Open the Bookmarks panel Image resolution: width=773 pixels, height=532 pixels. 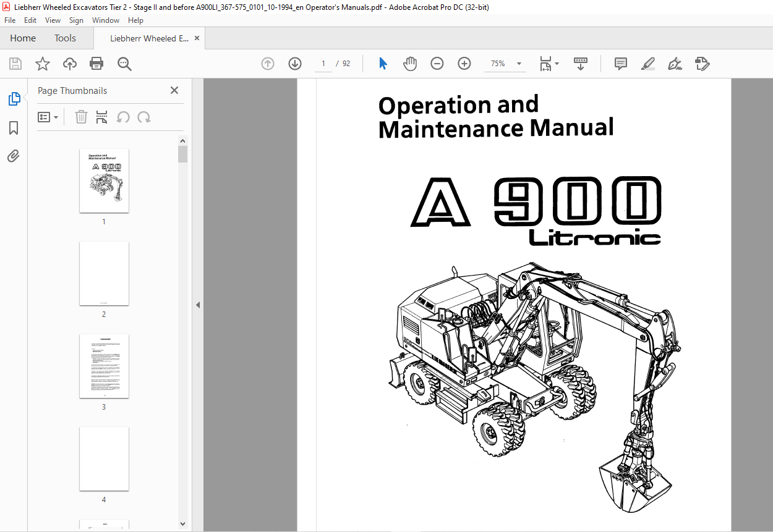click(x=14, y=128)
